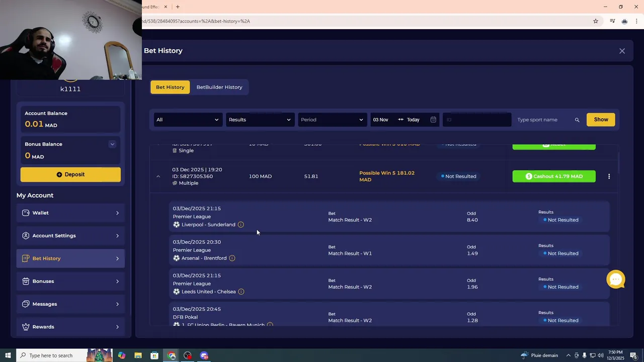Image resolution: width=644 pixels, height=362 pixels.
Task: Click the yellow Deposit button
Action: click(70, 174)
